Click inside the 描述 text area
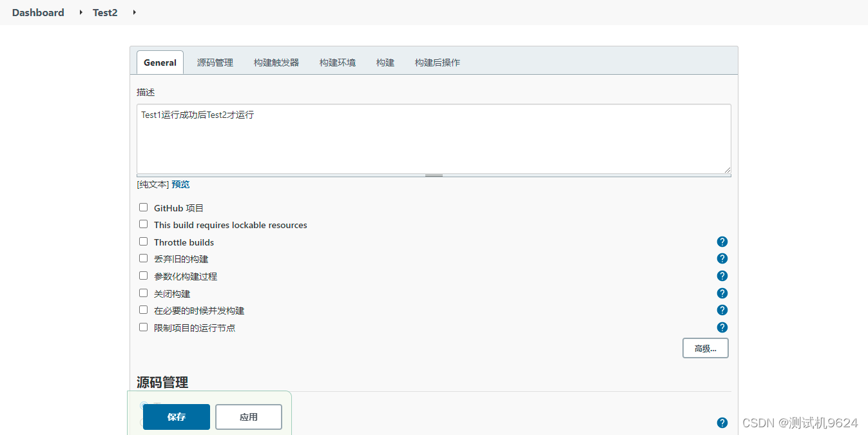The width and height of the screenshot is (868, 435). coord(434,139)
